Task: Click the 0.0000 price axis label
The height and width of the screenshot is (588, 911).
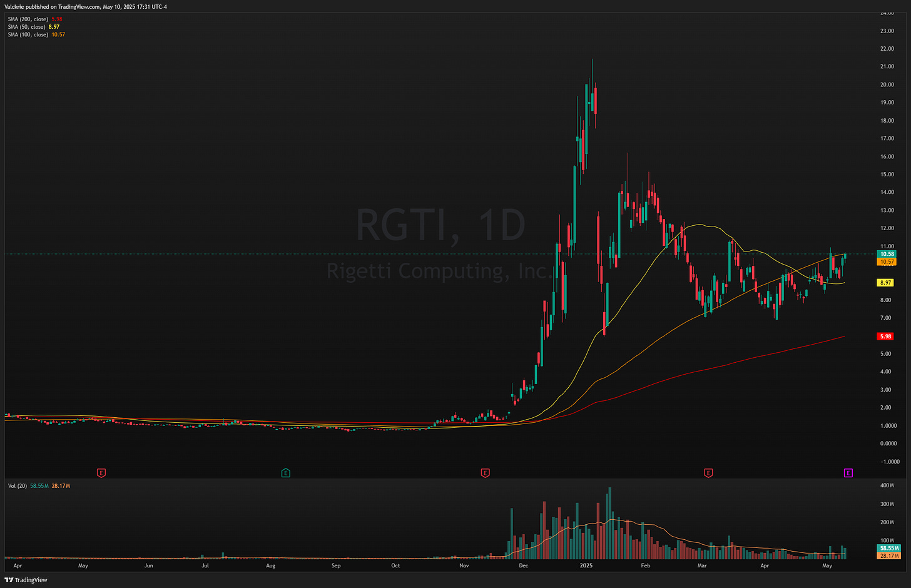Action: [x=888, y=444]
